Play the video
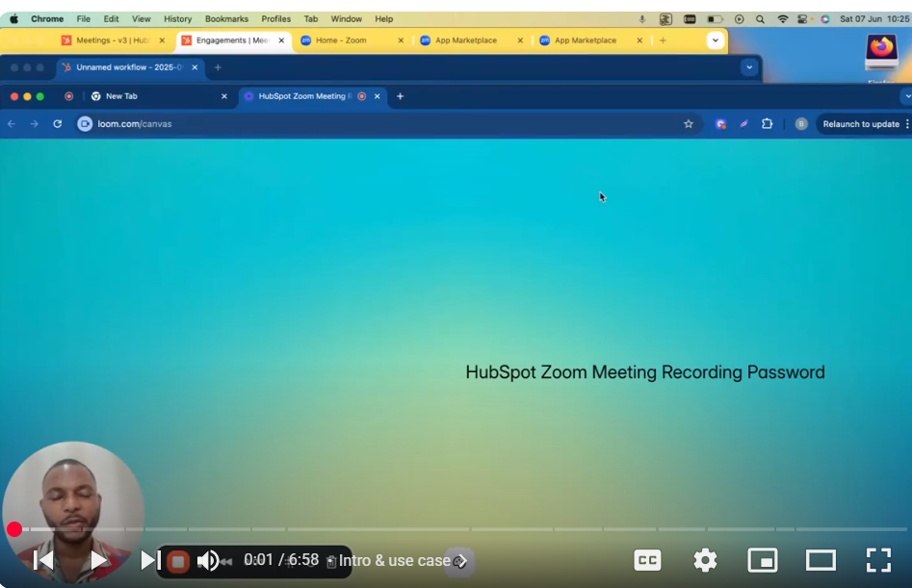The width and height of the screenshot is (912, 588). (x=98, y=560)
